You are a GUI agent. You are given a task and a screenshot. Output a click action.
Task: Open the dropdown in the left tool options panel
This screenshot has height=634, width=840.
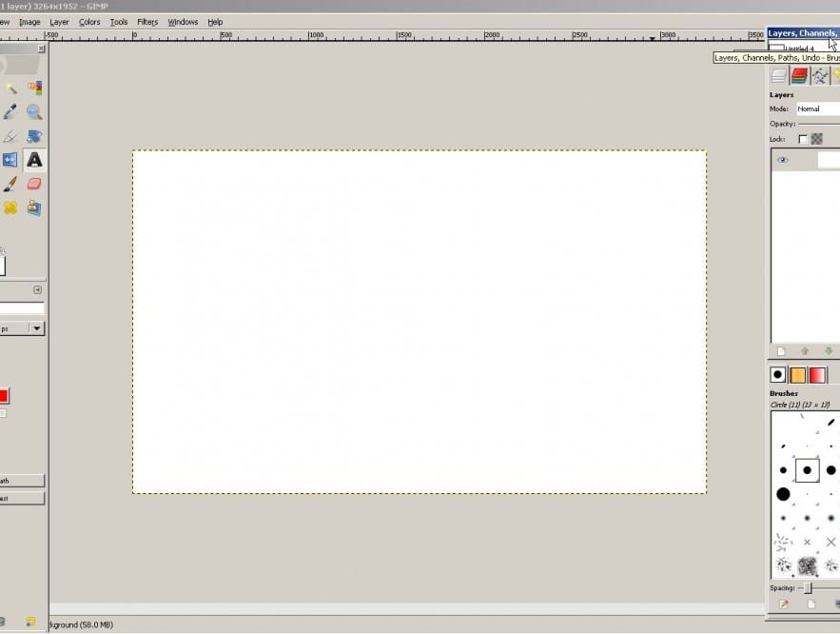[36, 327]
